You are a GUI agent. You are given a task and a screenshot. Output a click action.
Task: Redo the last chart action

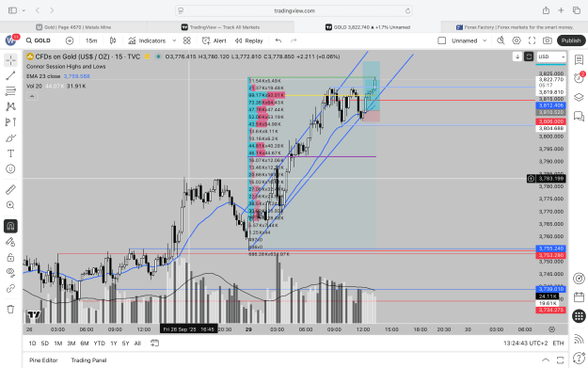pyautogui.click(x=294, y=40)
